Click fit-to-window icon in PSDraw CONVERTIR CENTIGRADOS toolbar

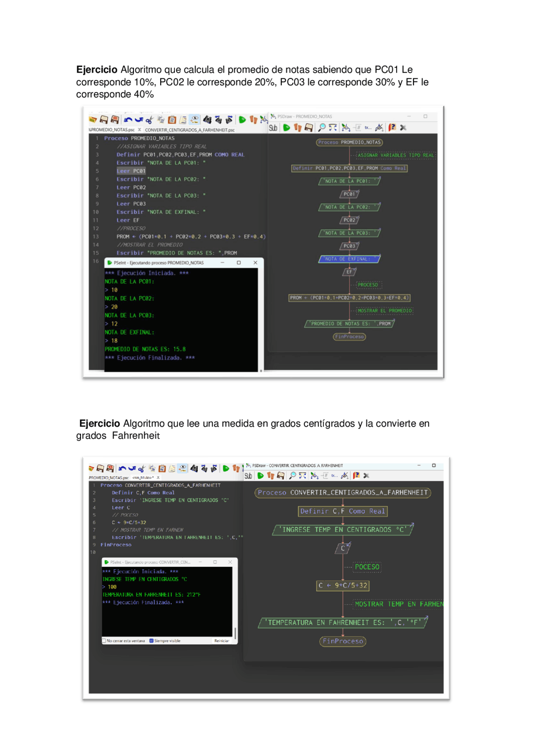point(302,475)
